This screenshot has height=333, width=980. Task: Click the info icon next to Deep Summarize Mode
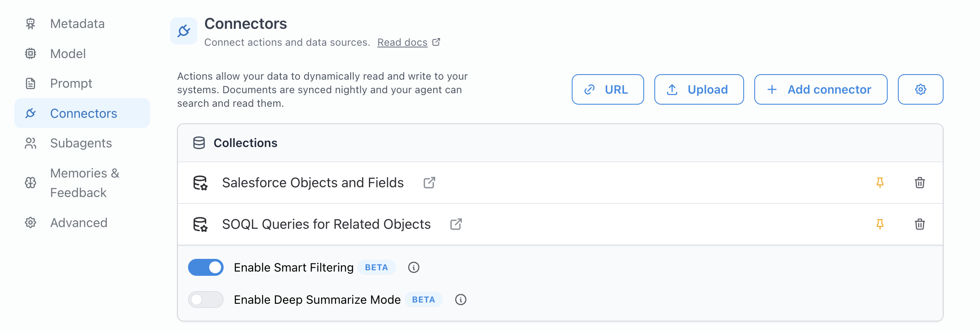[x=461, y=300]
